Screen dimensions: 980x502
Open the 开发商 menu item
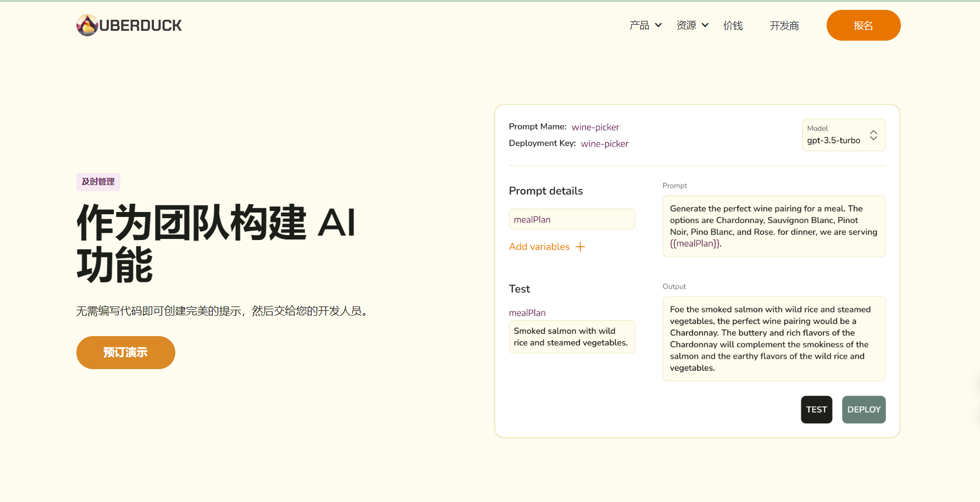784,26
